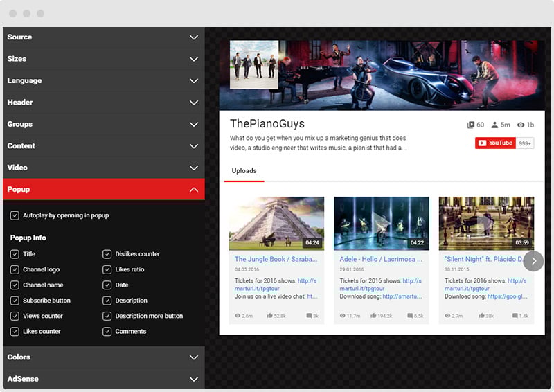Toggle the Date checkbox
This screenshot has width=554, height=392.
coord(107,285)
